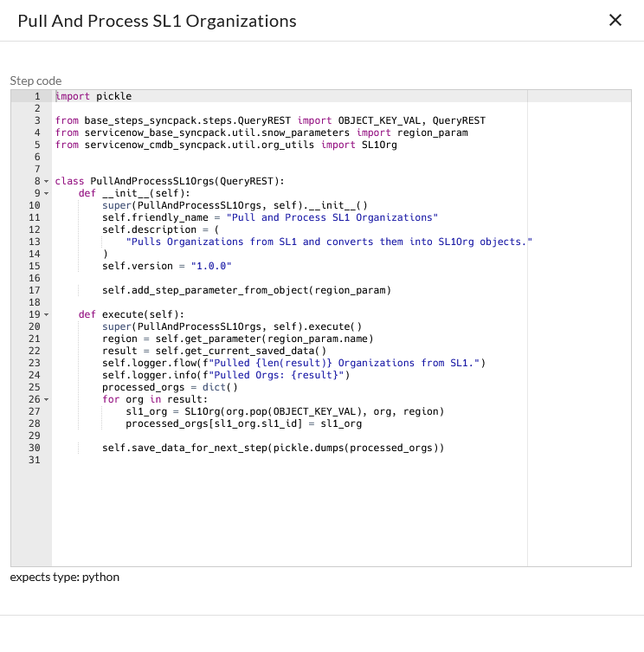Click the version string "1.0.0"

pyautogui.click(x=210, y=266)
